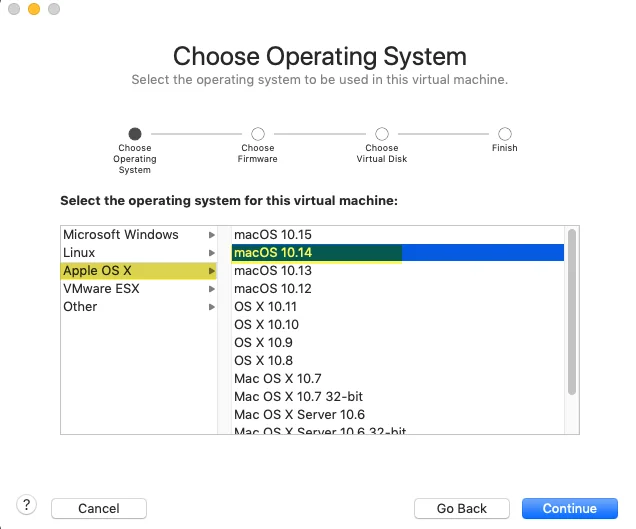
Task: Open the help question mark button
Action: [26, 505]
